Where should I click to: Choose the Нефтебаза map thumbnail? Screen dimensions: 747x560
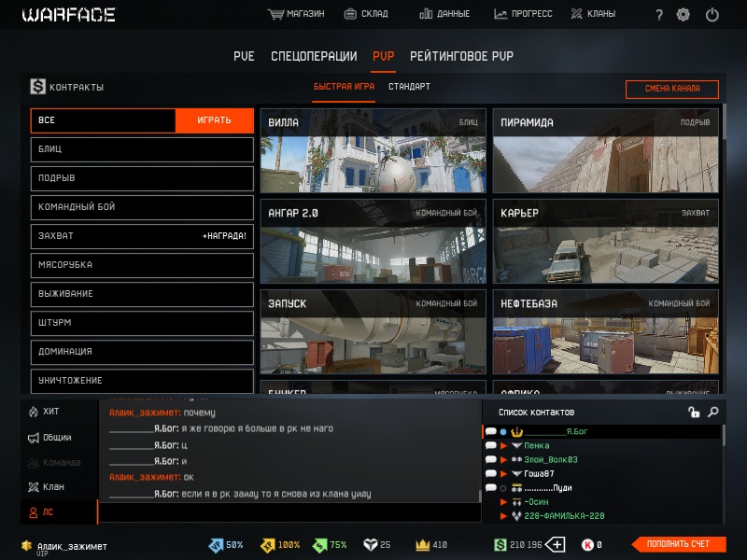605,331
